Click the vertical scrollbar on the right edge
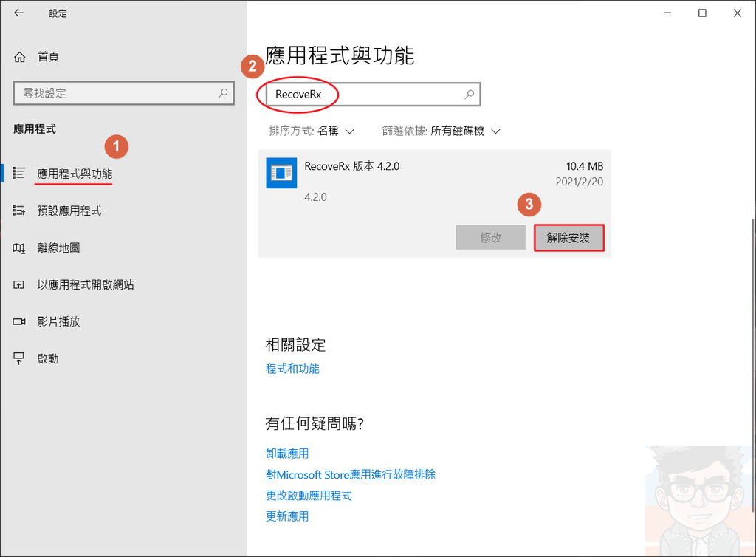The height and width of the screenshot is (557, 756). [753, 365]
